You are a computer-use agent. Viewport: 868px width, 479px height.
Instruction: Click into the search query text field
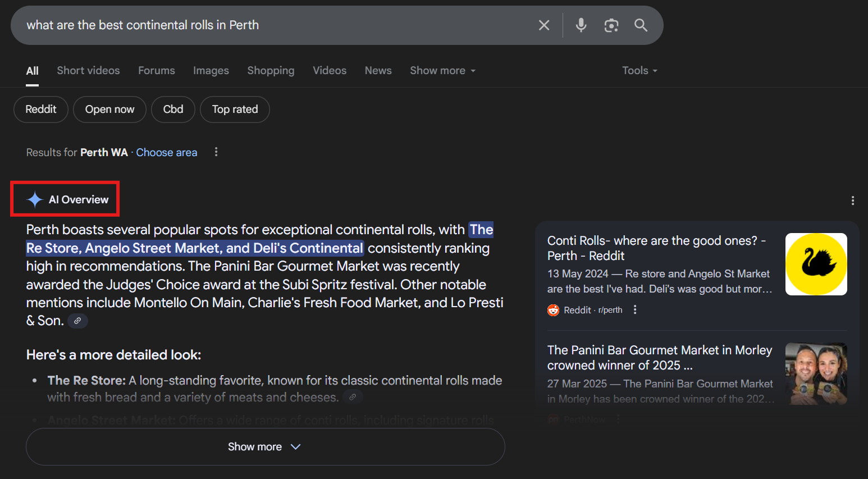(x=269, y=25)
